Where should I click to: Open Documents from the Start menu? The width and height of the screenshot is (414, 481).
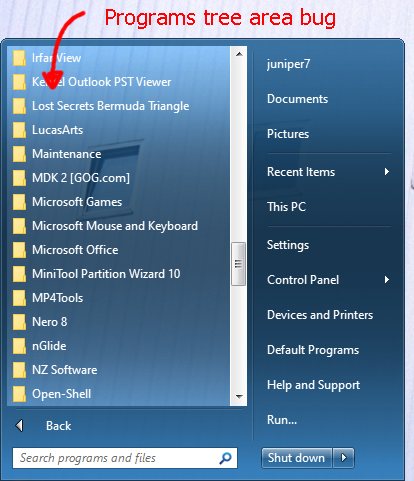click(297, 99)
